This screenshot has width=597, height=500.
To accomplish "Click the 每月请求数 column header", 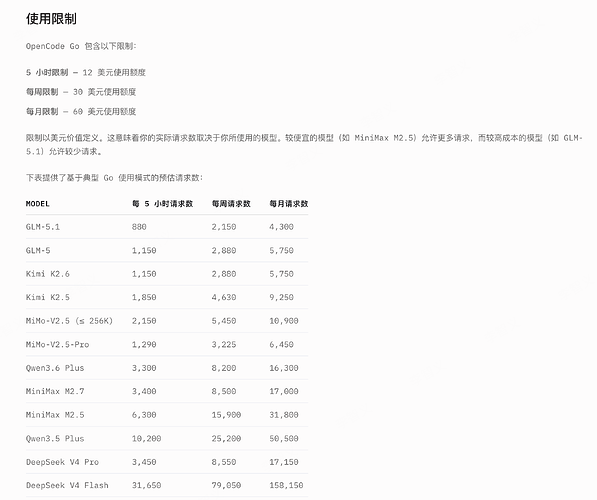I will (289, 204).
